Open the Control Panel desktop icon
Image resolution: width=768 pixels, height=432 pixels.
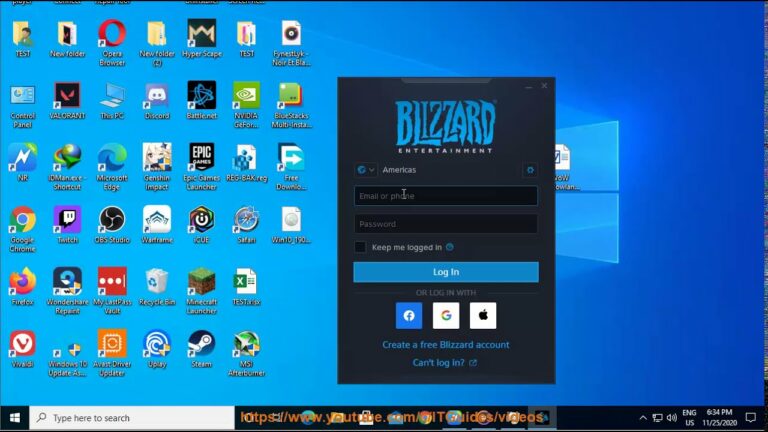23,105
